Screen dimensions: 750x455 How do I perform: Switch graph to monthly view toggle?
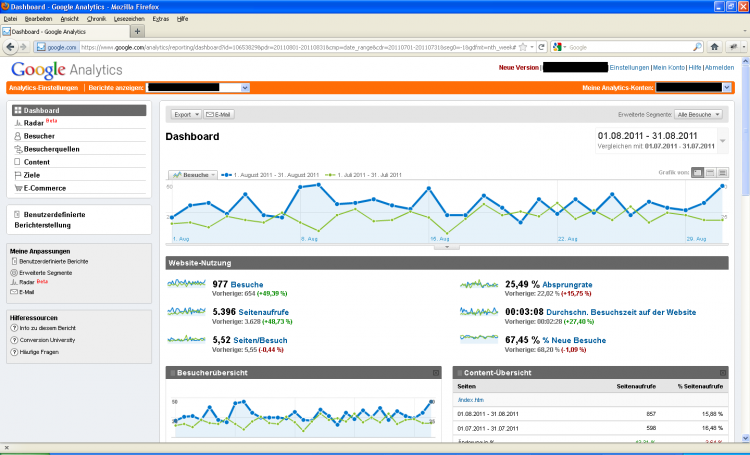pos(722,173)
